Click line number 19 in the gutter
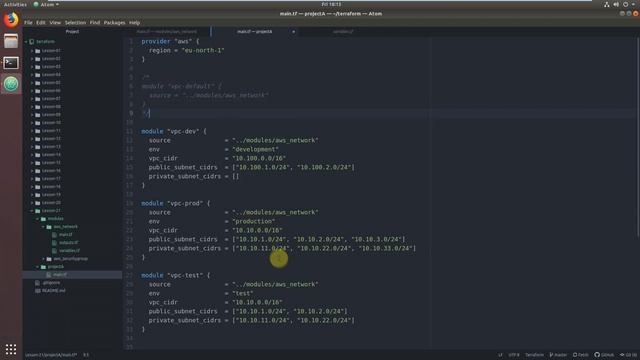Image resolution: width=640 pixels, height=360 pixels. click(x=130, y=203)
